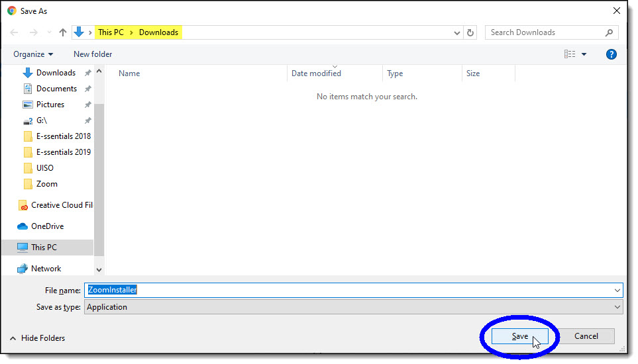The height and width of the screenshot is (364, 638).
Task: Sort by the Size column header
Action: (473, 73)
